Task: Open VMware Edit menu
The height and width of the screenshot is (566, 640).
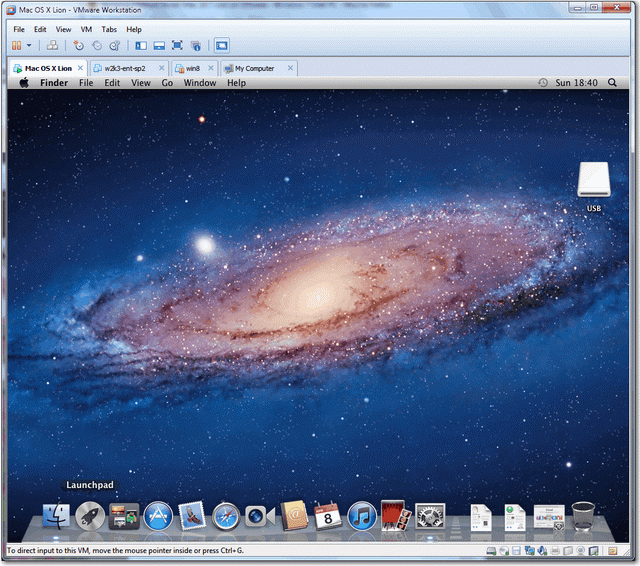Action: 40,29
